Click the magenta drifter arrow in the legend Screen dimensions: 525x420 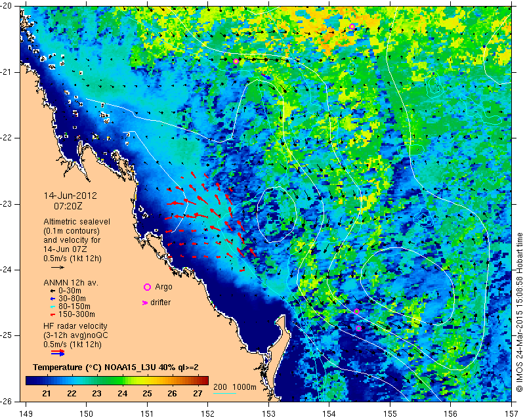(145, 303)
